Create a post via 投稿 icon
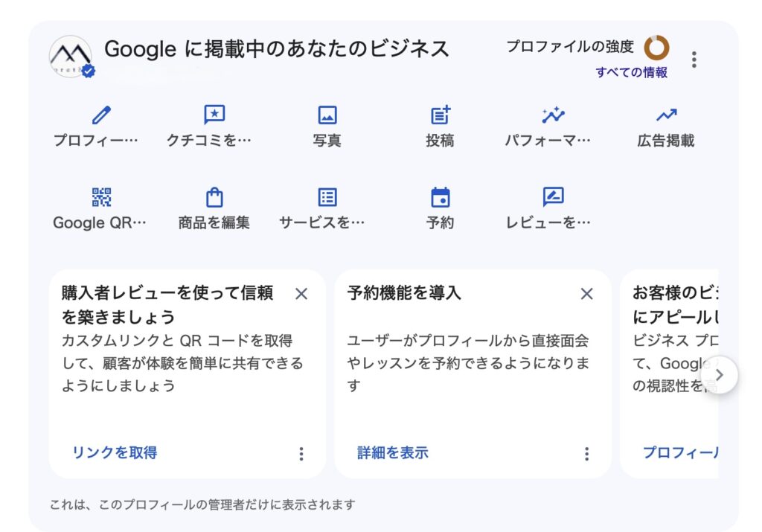Image resolution: width=762 pixels, height=532 pixels. click(x=441, y=115)
